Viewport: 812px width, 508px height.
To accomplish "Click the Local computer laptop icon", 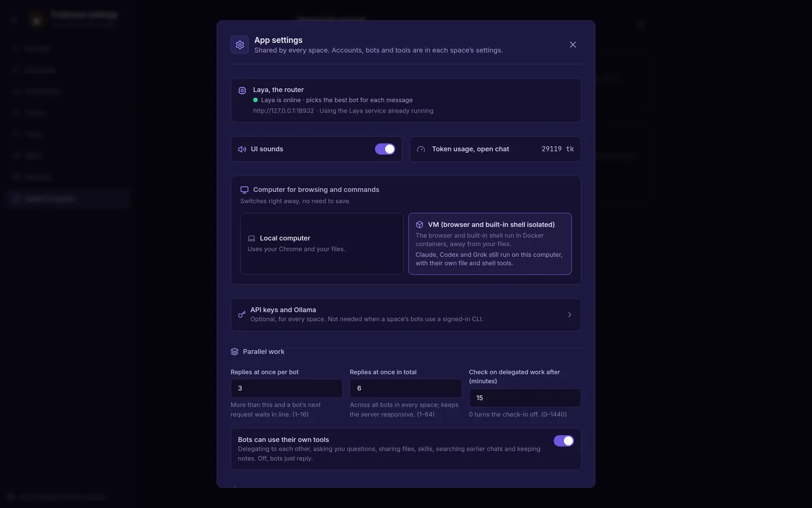I will coord(251,238).
